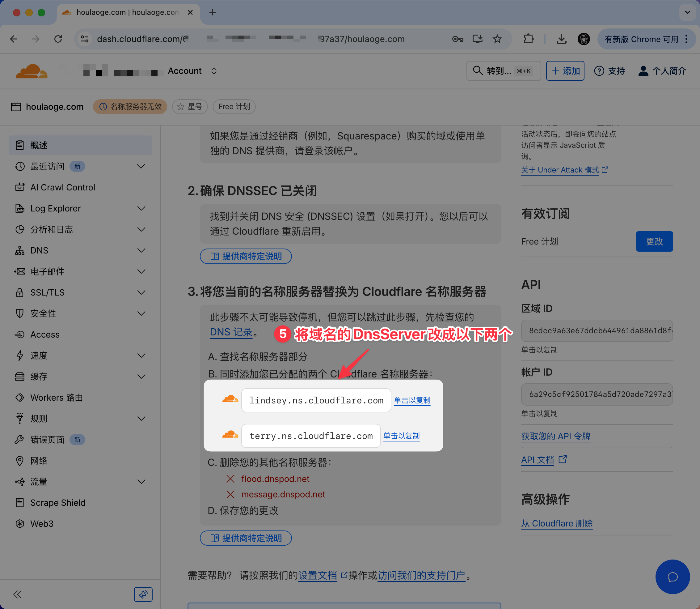
Task: Open the Chrome extensions puzzle icon
Action: pyautogui.click(x=529, y=39)
